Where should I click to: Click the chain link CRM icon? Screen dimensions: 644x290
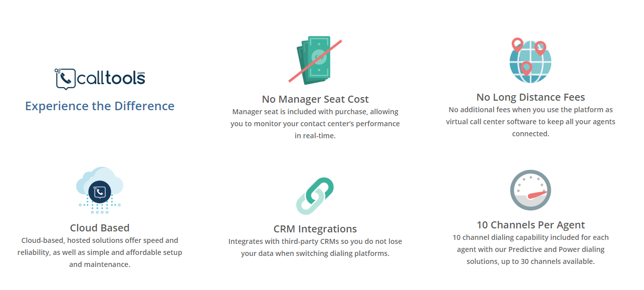click(x=315, y=195)
